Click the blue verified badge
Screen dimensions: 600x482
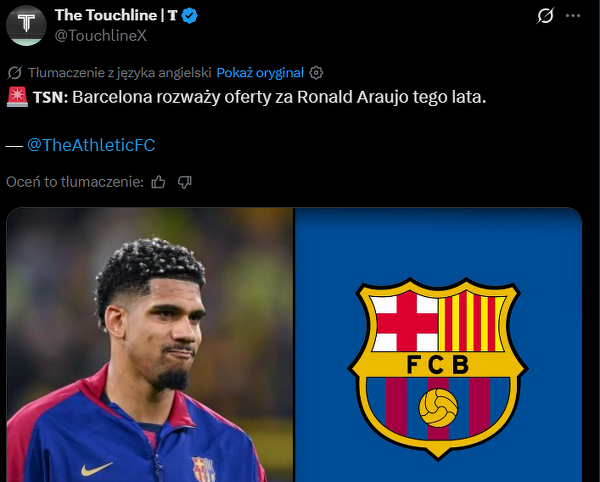click(201, 16)
